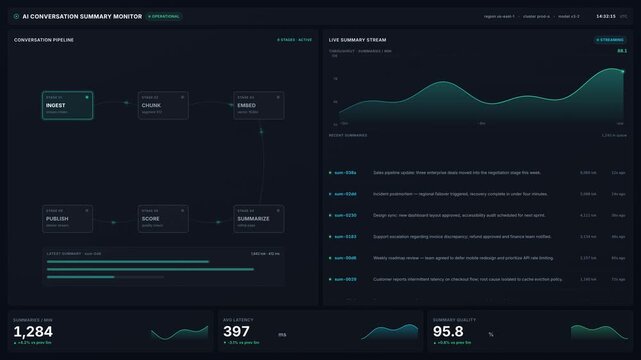Click the flow arrow between CHUNK and EMBED
This screenshot has width=641, height=360.
[231, 105]
